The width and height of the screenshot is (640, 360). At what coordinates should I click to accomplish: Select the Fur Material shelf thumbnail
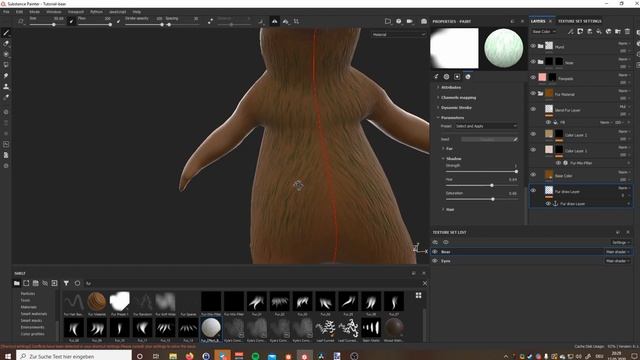coord(97,304)
